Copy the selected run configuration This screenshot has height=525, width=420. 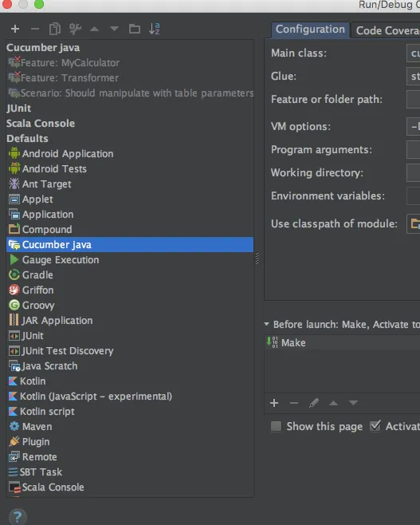click(x=55, y=30)
